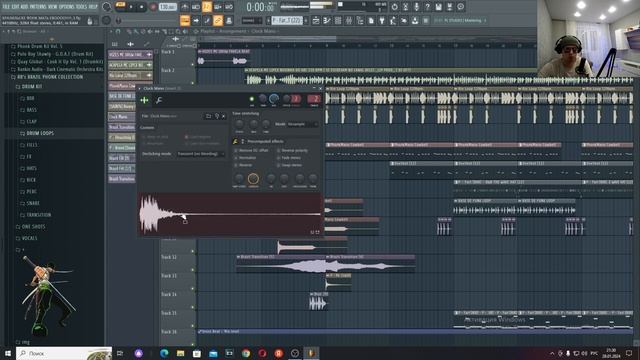Open File Explorer from taskbar
The height and width of the screenshot is (360, 640).
[180, 353]
